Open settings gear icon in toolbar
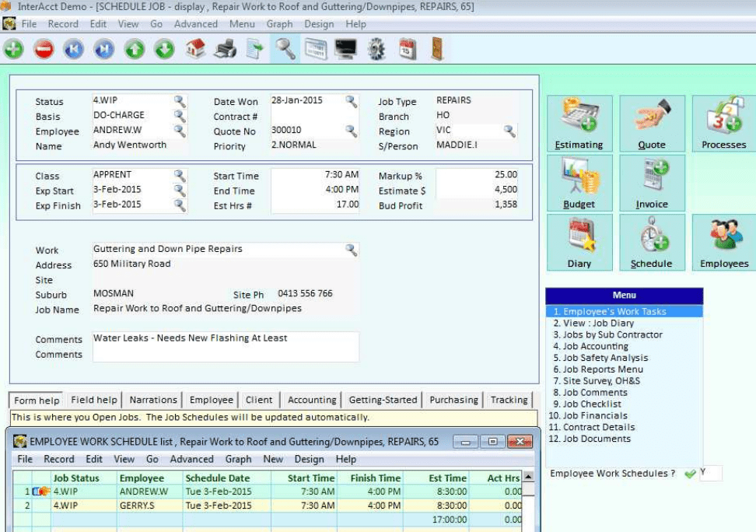 coord(376,49)
